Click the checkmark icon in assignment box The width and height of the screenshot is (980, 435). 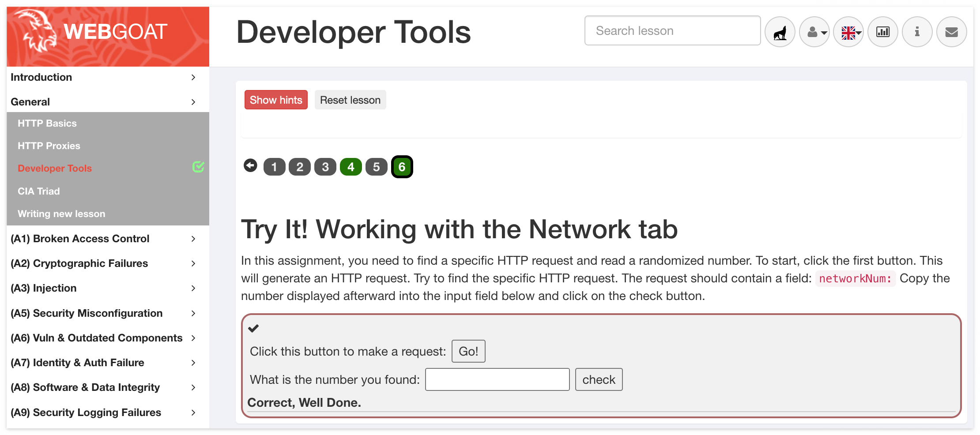(x=253, y=328)
